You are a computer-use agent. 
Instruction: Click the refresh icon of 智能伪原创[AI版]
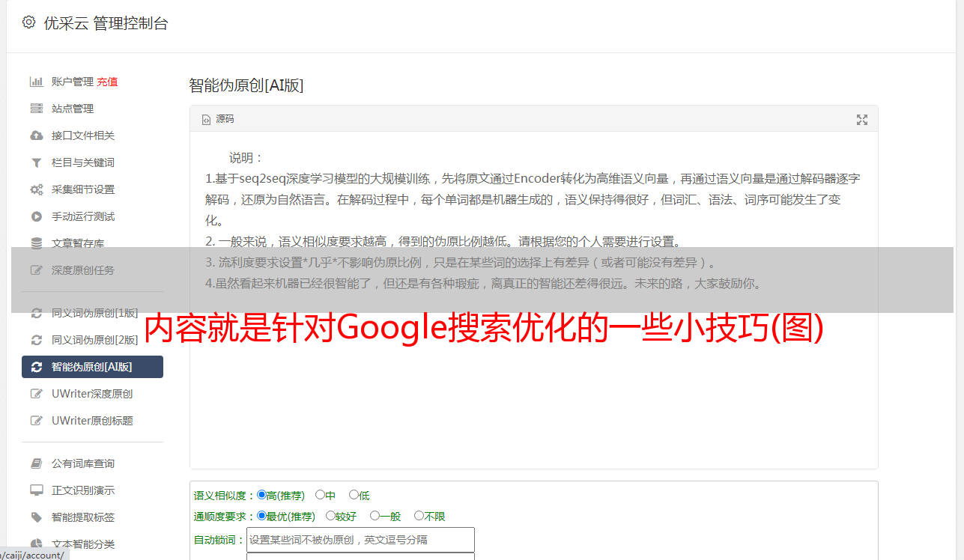[x=36, y=367]
